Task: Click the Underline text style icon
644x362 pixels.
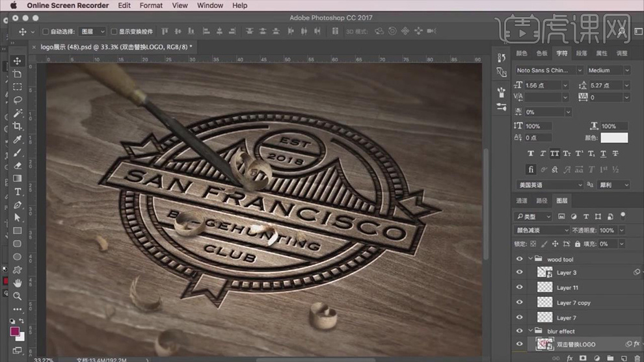Action: tap(603, 153)
